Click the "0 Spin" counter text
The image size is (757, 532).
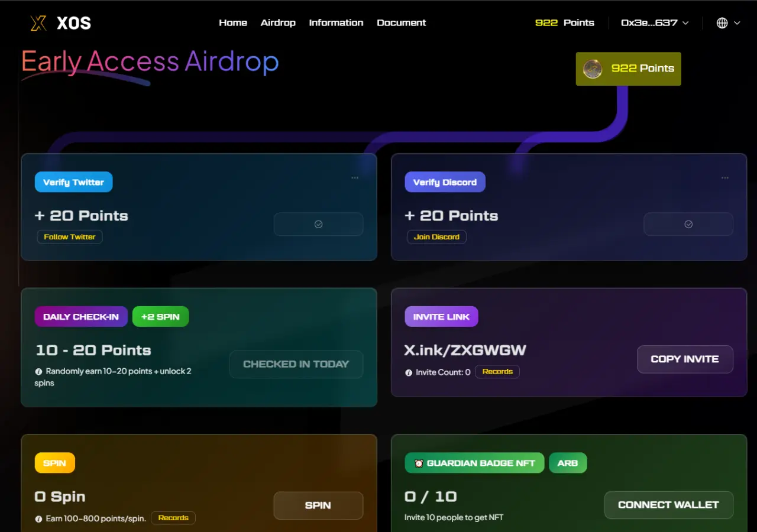[60, 497]
